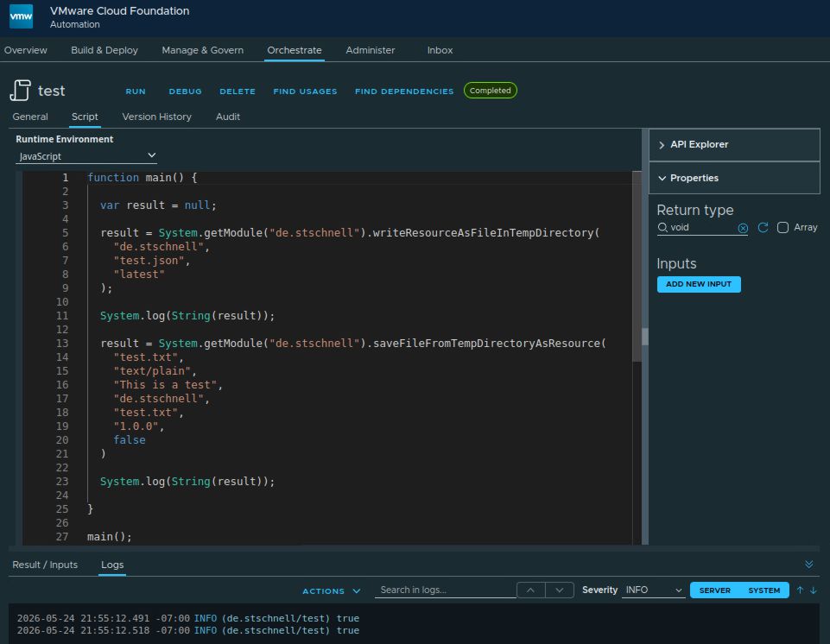Open the Build & Deploy tab
Screen dimensions: 830x644
pos(105,50)
